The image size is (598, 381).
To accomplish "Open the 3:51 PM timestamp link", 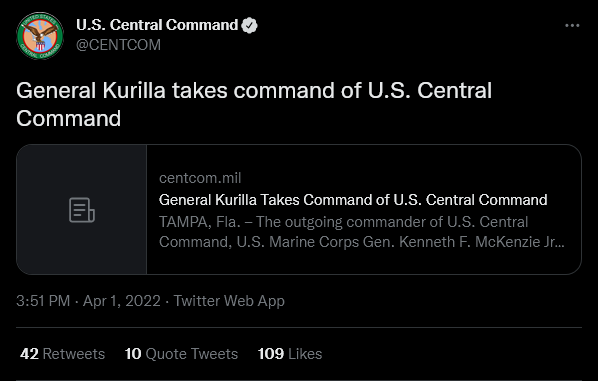I will 43,301.
